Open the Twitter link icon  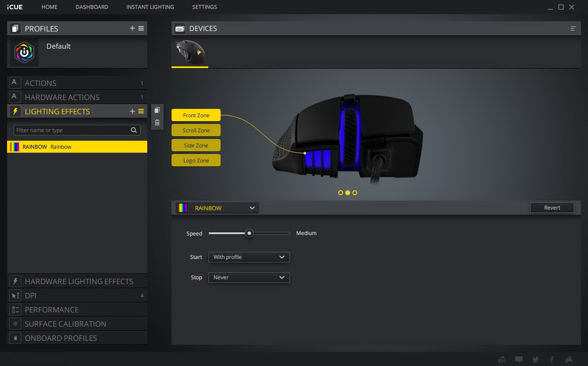(535, 359)
